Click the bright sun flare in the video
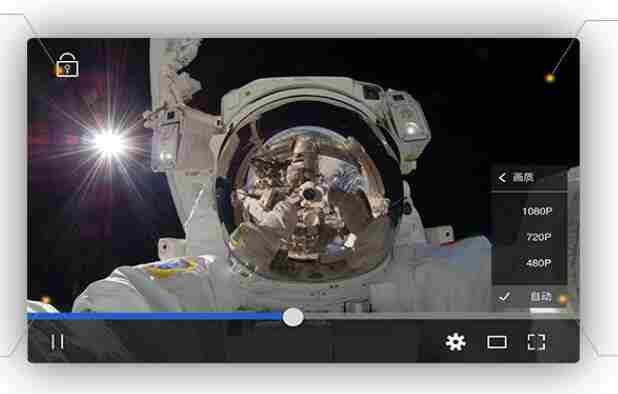The width and height of the screenshot is (618, 394). 109,143
